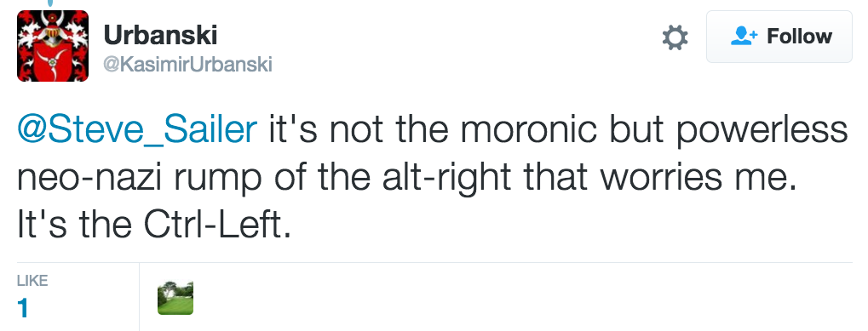The image size is (868, 331).
Task: Click the phrase "It's the Ctrl-Left."
Action: (154, 225)
